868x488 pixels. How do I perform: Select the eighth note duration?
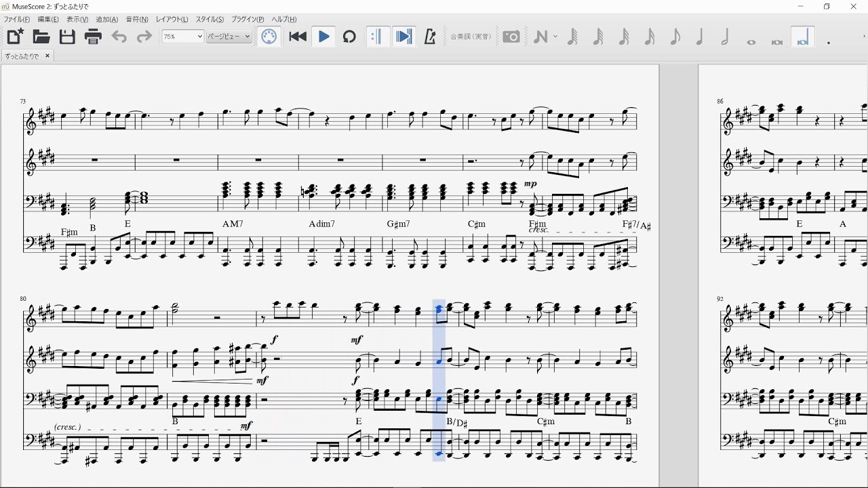click(675, 37)
